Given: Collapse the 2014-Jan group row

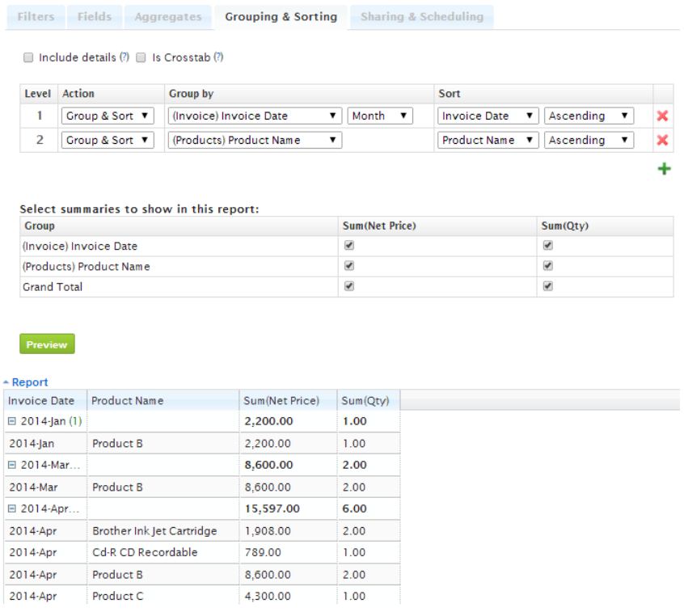Looking at the screenshot, I should (x=13, y=421).
